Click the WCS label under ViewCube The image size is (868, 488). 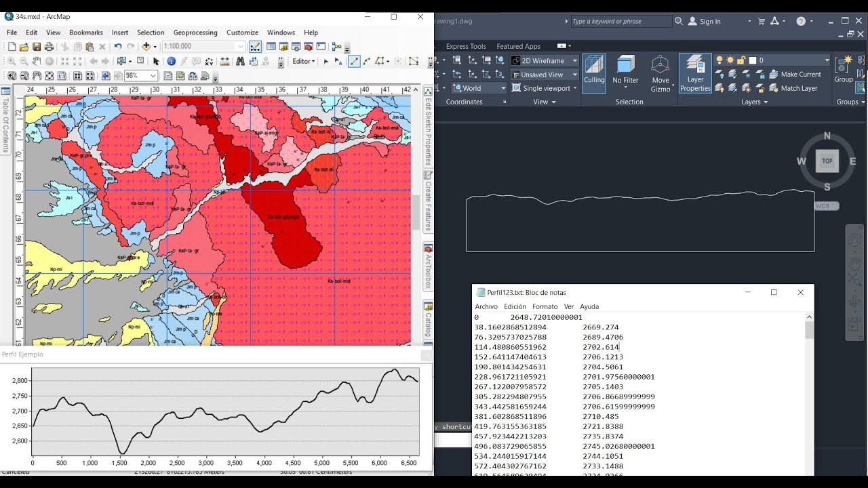[826, 205]
